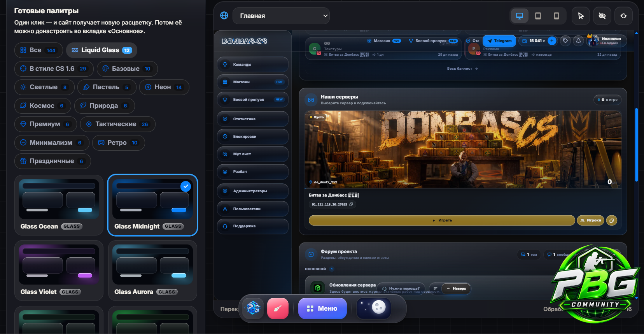The image size is (644, 334).
Task: Show В стиле CS 1.6 palettes
Action: [x=54, y=69]
